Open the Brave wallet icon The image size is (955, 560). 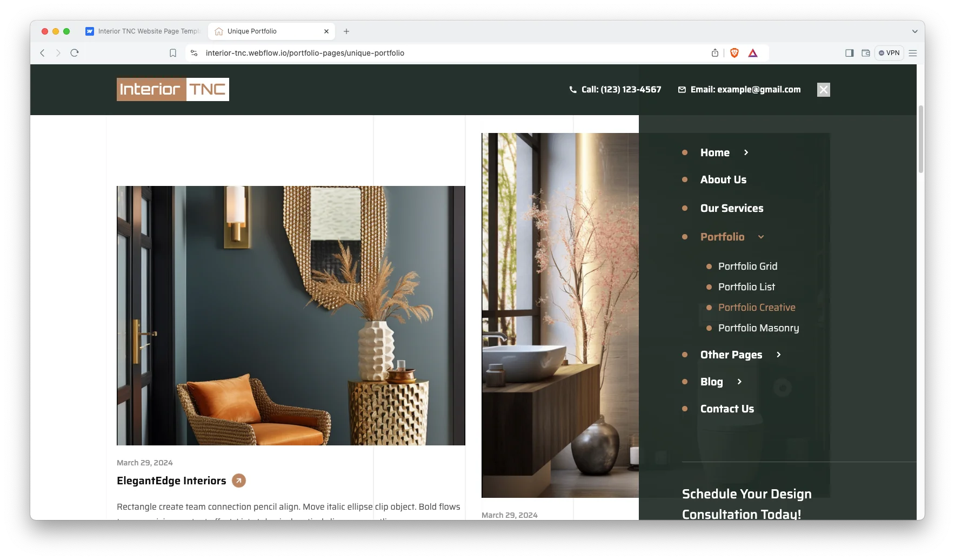[x=865, y=53]
